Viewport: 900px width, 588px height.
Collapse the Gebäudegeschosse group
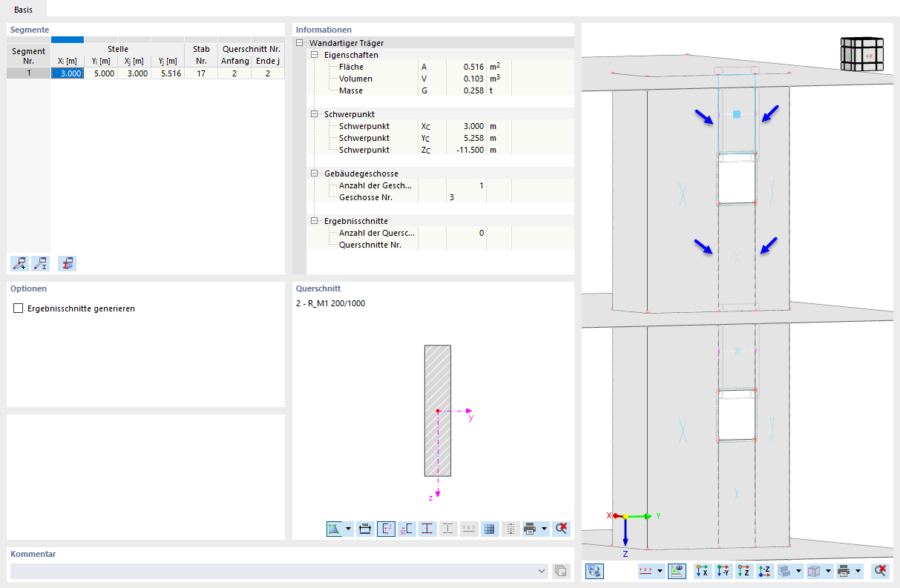314,174
